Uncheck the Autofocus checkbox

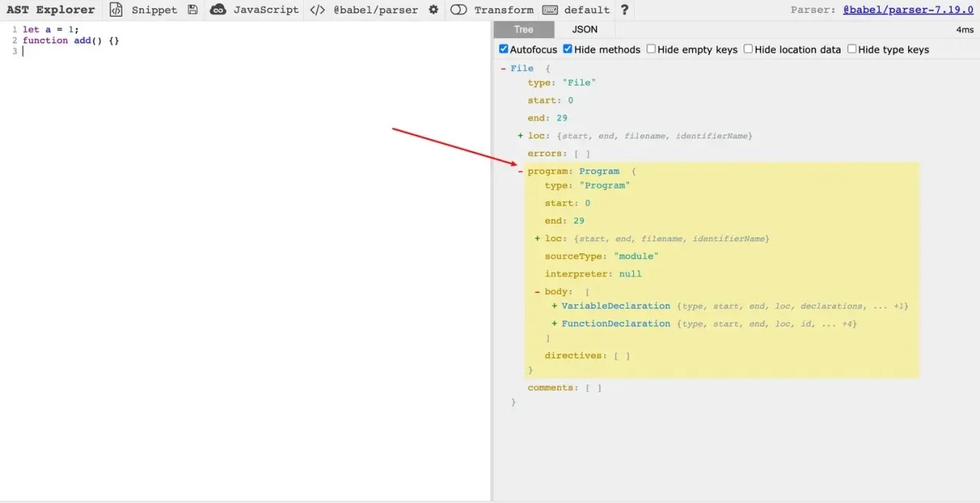pos(504,49)
